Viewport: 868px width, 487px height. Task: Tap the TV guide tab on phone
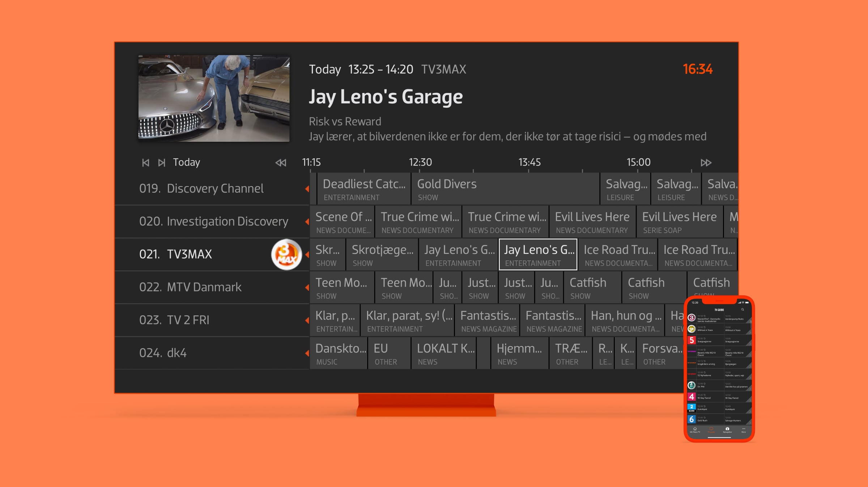pos(711,430)
